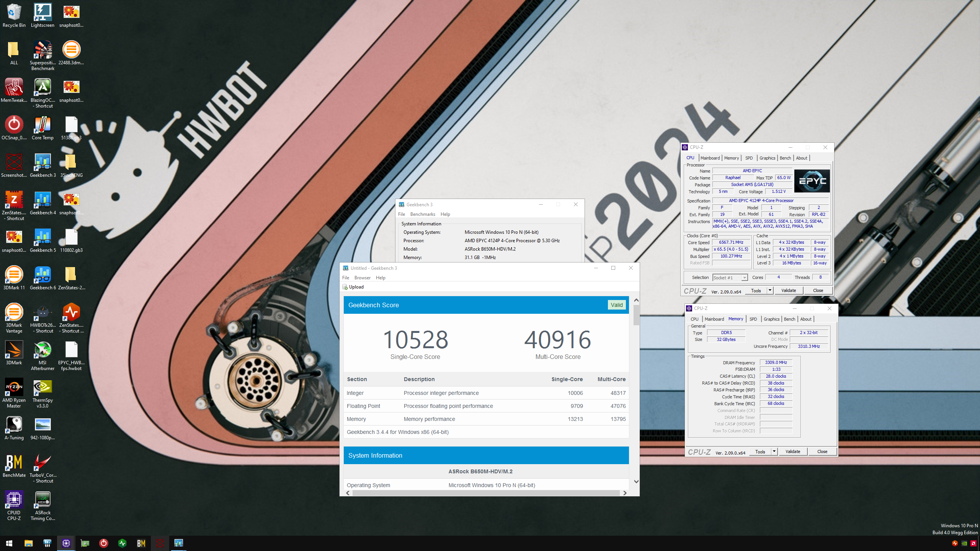This screenshot has height=551, width=980.
Task: Open the Windows Start button
Action: (9, 543)
